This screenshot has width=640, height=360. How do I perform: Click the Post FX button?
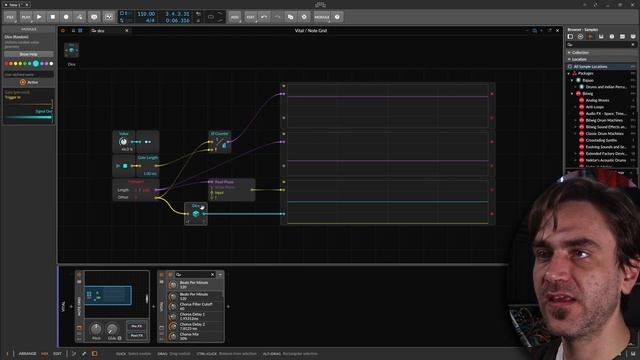click(x=137, y=336)
